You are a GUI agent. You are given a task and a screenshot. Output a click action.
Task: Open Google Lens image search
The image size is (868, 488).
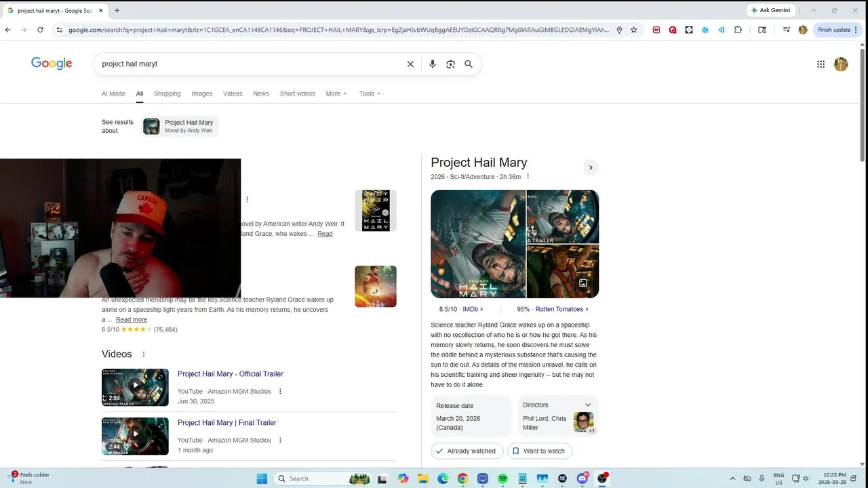point(450,64)
